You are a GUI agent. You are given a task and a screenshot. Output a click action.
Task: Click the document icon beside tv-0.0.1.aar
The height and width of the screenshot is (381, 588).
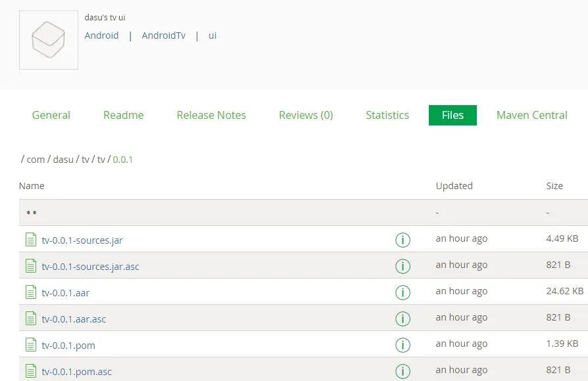(31, 292)
